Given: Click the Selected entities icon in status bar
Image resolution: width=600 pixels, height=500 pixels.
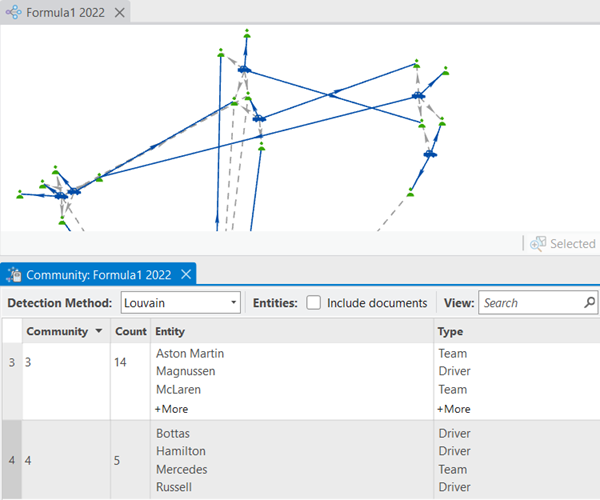Looking at the screenshot, I should (x=537, y=243).
